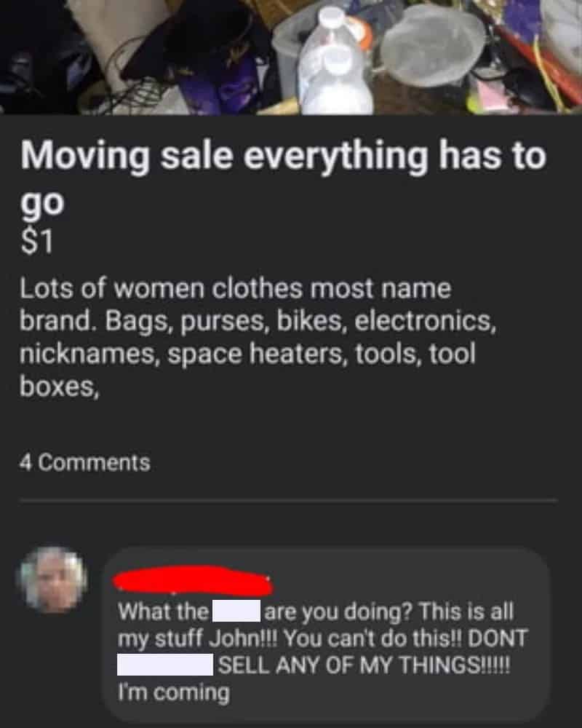Open the 4 Comments link
The height and width of the screenshot is (728, 582).
click(85, 462)
